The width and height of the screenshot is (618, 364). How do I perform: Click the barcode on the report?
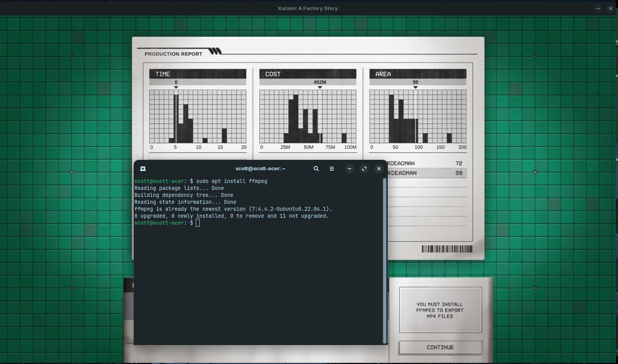pos(447,249)
